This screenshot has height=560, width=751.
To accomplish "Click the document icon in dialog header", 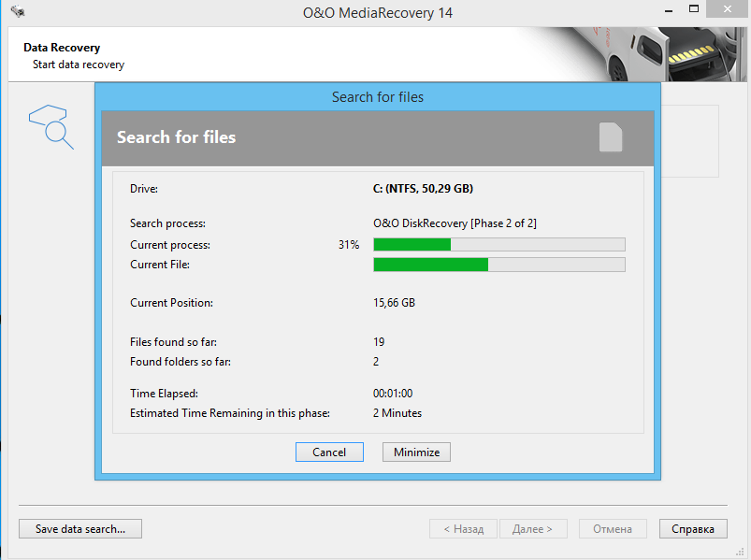I will (x=611, y=137).
